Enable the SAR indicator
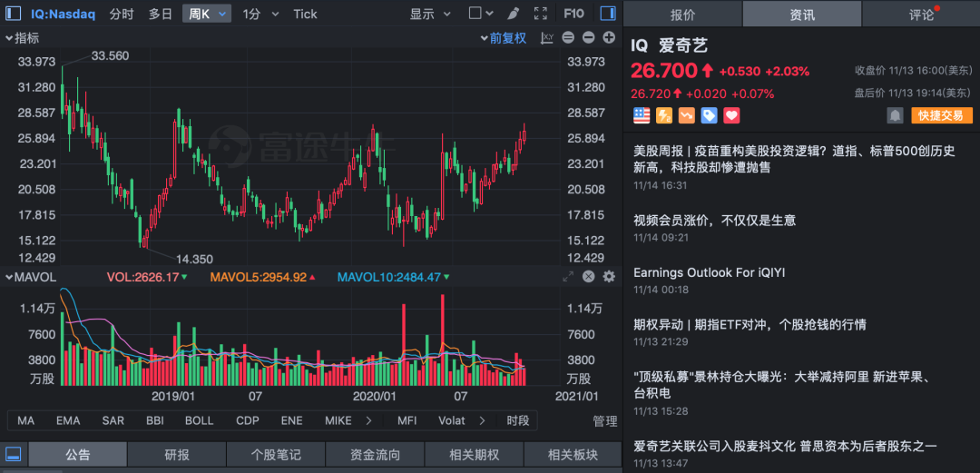 113,420
